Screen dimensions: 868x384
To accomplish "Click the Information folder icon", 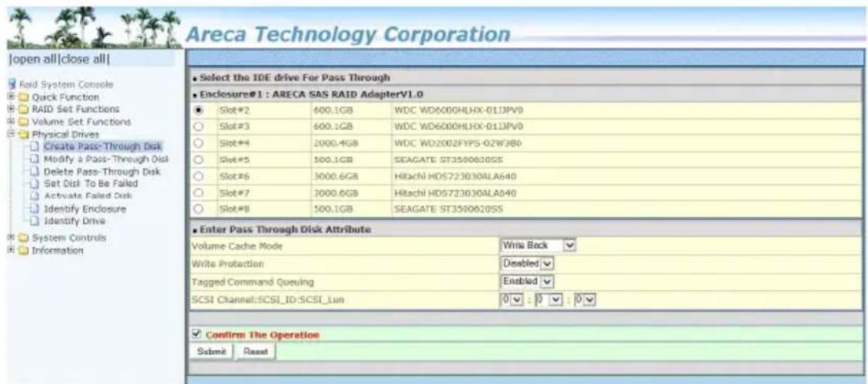I will point(23,250).
